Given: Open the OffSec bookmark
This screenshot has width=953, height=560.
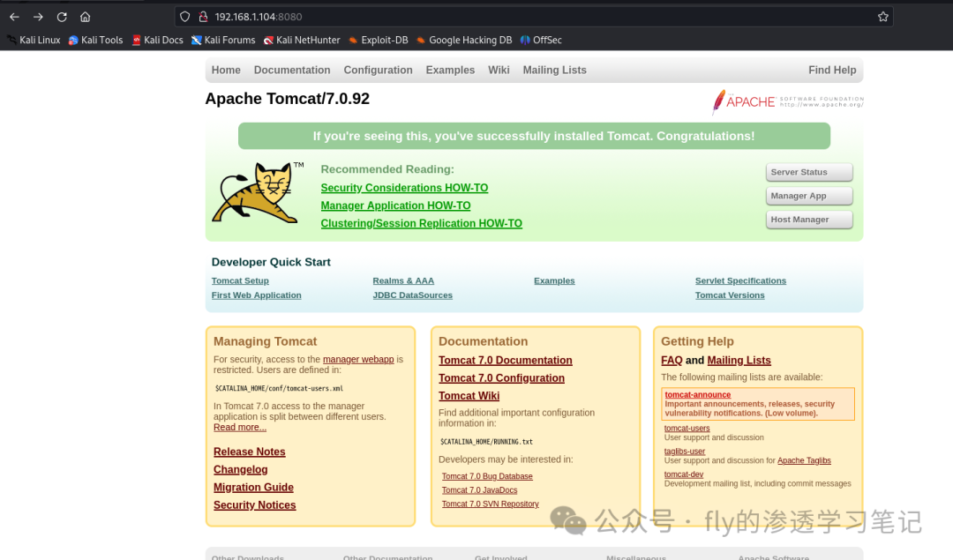Looking at the screenshot, I should click(x=541, y=40).
